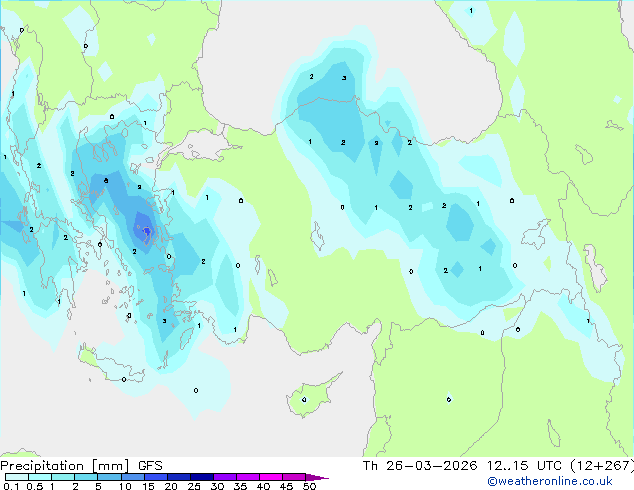Click the legend label '0.1'
Screen dimensions: 634x490
tap(11, 486)
